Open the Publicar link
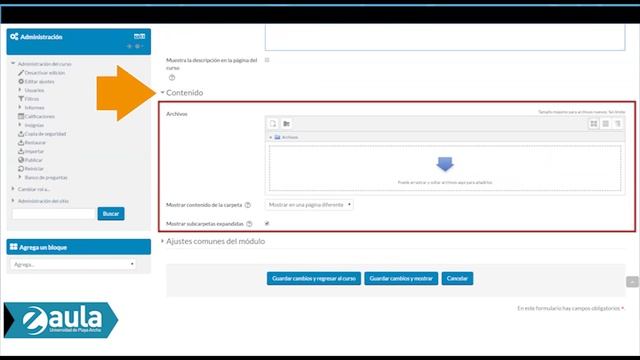640x360 pixels. coord(33,160)
